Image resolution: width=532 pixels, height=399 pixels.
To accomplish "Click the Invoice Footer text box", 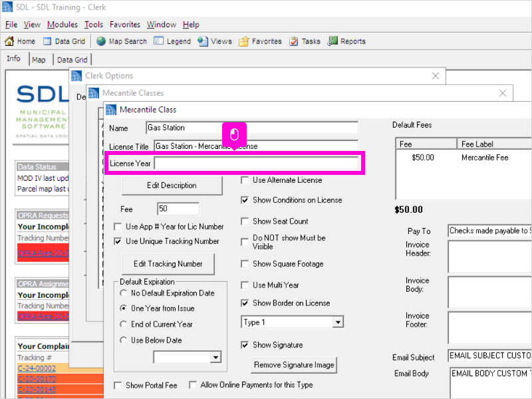I will click(489, 328).
